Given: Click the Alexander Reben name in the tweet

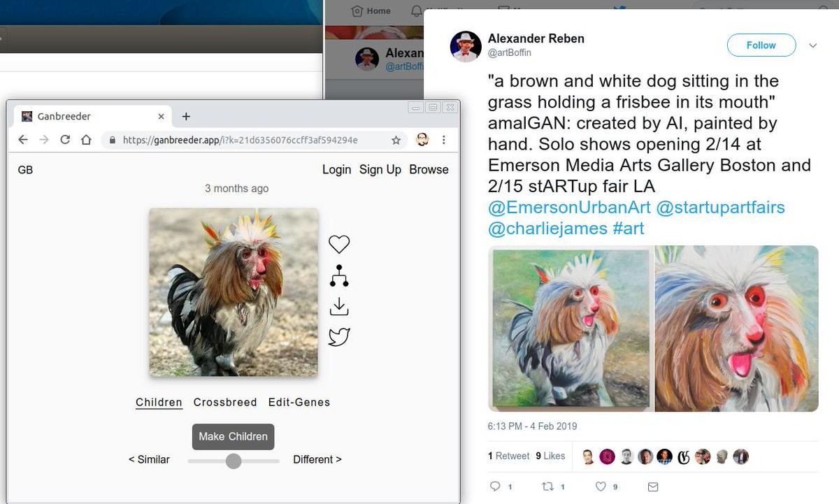Looking at the screenshot, I should coord(536,39).
